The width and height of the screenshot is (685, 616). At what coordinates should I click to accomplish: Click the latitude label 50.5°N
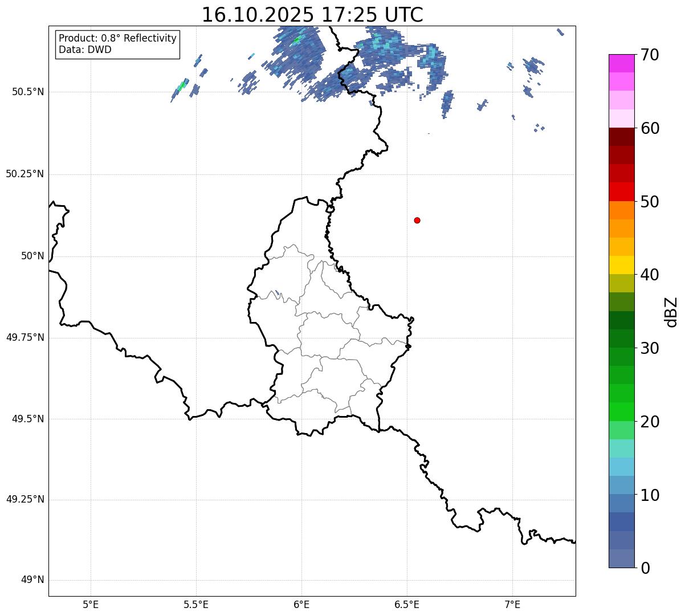pos(28,92)
